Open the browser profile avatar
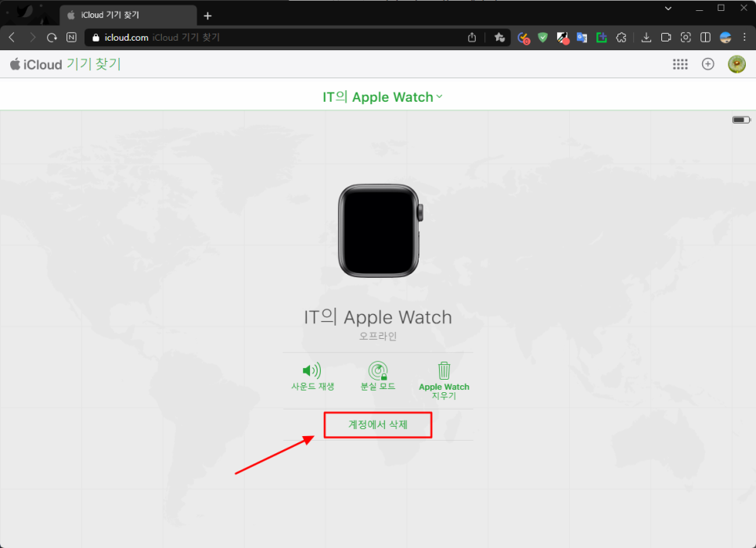The width and height of the screenshot is (756, 548). tap(725, 37)
